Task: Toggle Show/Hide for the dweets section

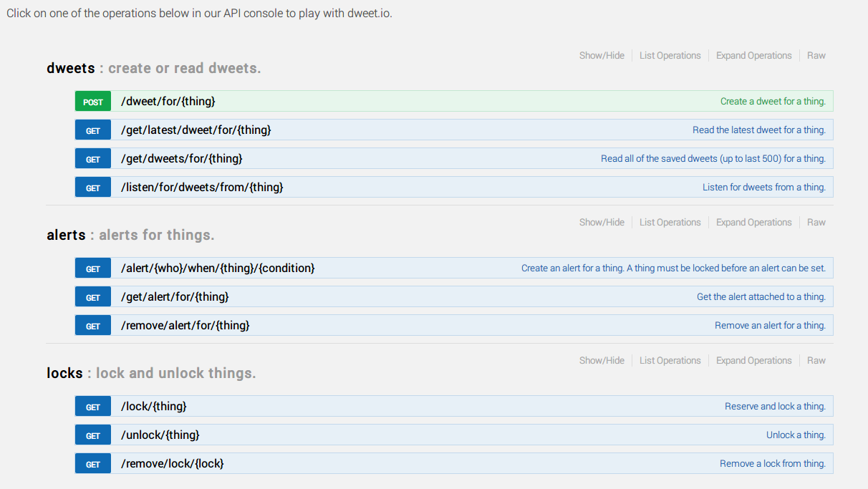Action: (x=602, y=55)
